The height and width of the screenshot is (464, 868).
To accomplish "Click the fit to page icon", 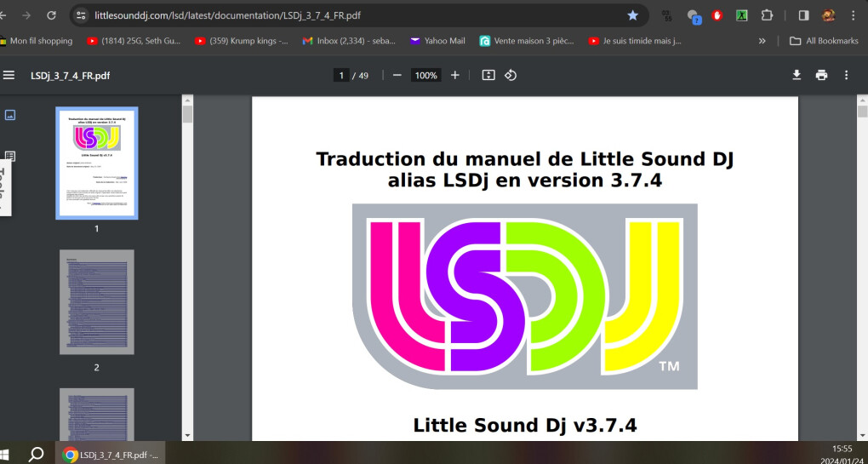I will tap(488, 75).
